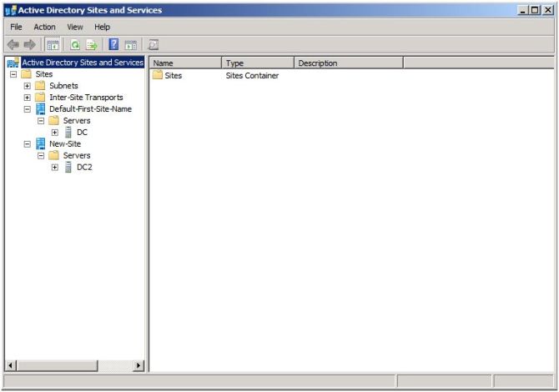Click Servers folder icon under Default-First-Site-Name
Image resolution: width=559 pixels, height=392 pixels.
[54, 120]
